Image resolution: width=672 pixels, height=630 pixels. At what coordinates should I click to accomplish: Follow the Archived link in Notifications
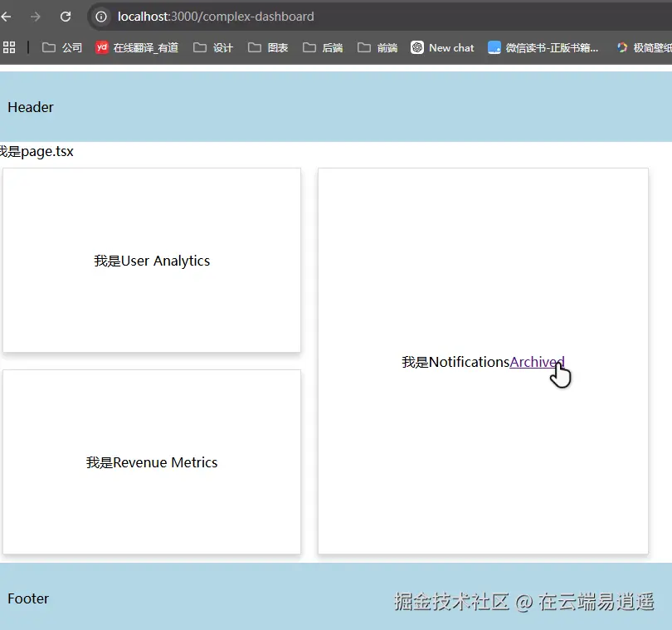point(537,362)
